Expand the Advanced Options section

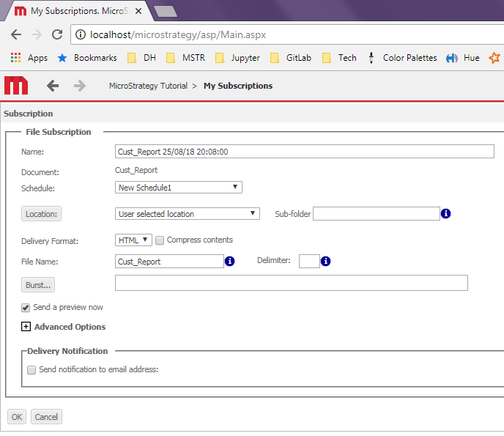click(26, 327)
